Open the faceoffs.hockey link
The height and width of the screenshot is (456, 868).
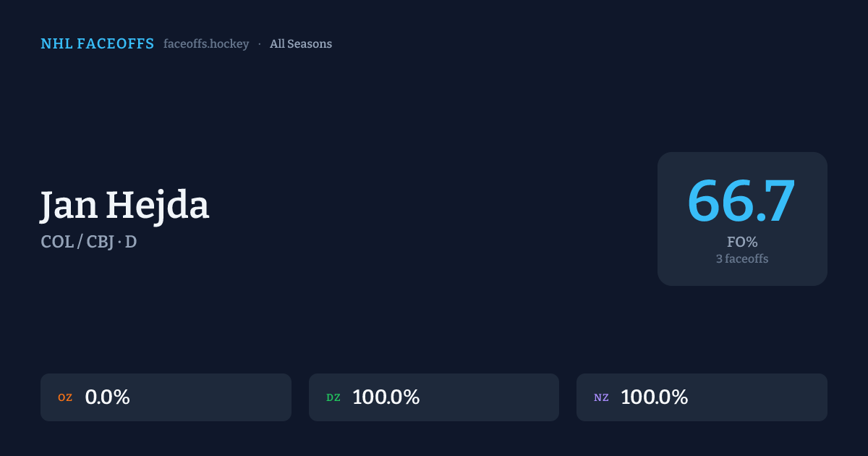coord(206,44)
